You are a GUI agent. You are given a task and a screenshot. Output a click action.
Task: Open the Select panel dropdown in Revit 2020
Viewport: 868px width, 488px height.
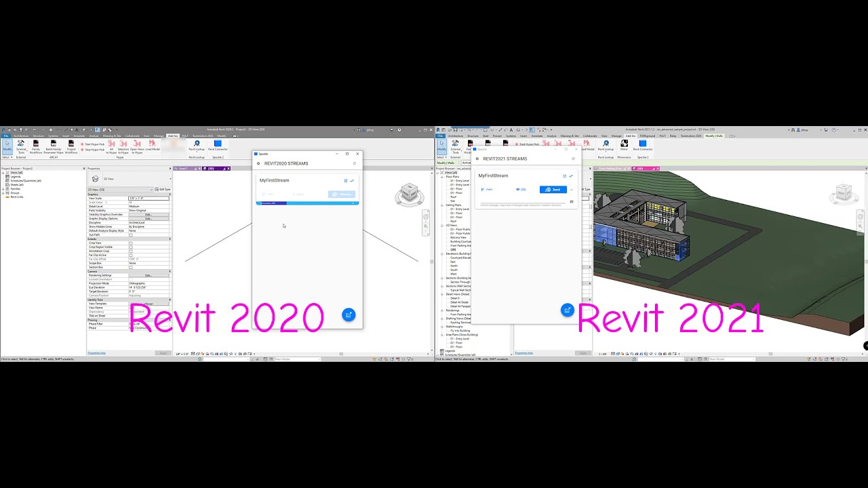pyautogui.click(x=6, y=157)
